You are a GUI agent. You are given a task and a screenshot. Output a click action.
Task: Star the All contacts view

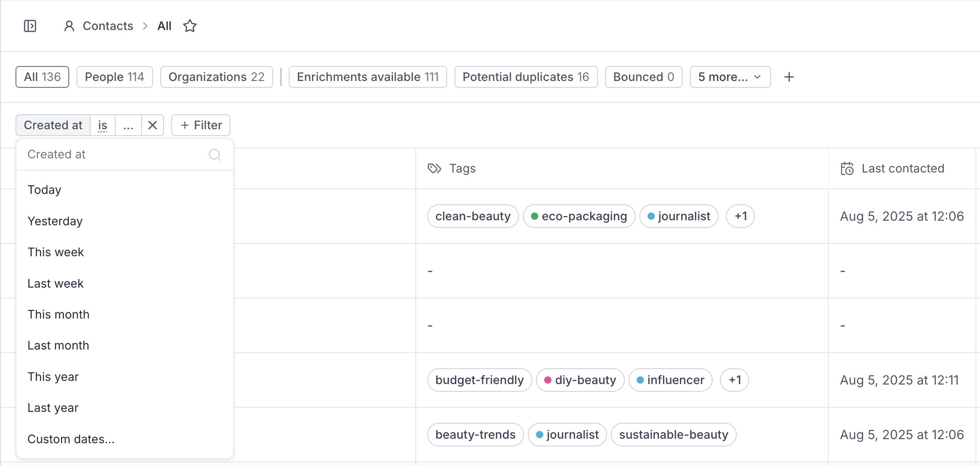(x=190, y=26)
